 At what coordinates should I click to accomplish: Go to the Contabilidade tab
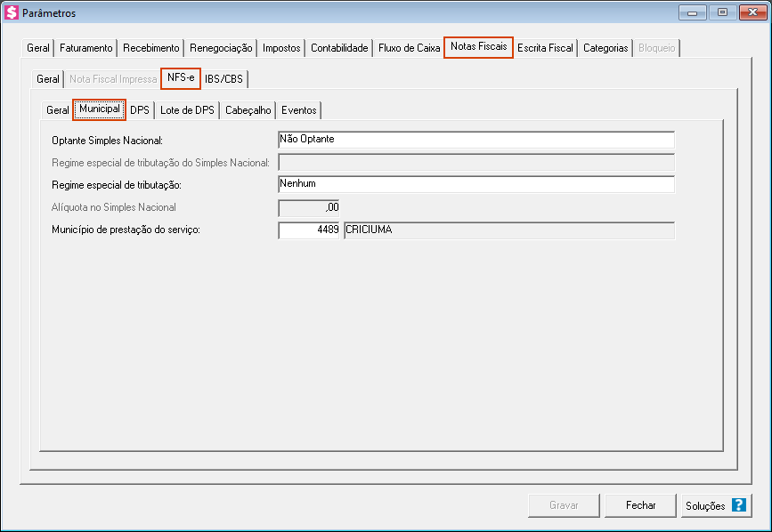[339, 48]
